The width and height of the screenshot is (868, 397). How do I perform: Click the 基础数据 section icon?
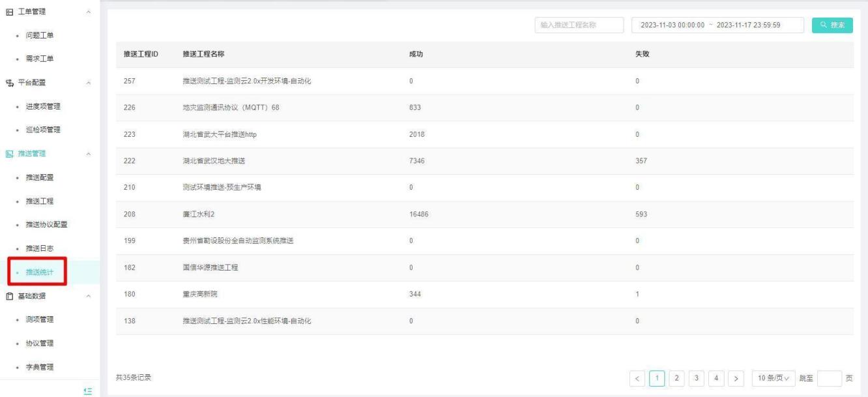point(8,296)
